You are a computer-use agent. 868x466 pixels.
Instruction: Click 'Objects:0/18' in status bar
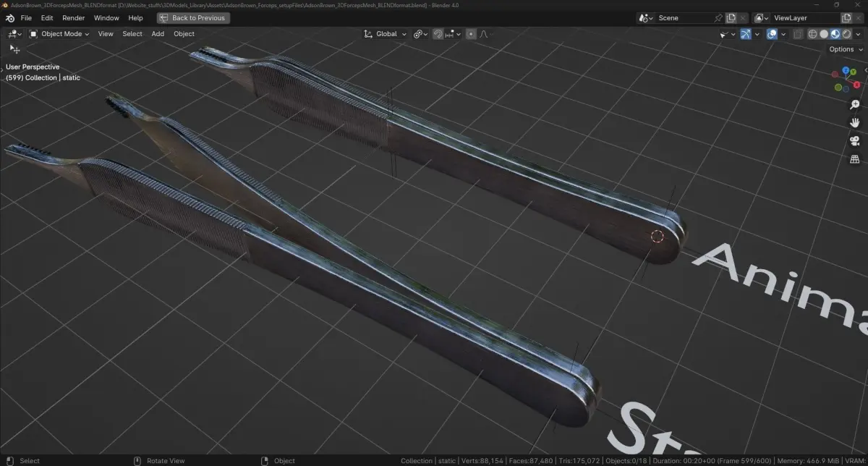click(x=626, y=461)
